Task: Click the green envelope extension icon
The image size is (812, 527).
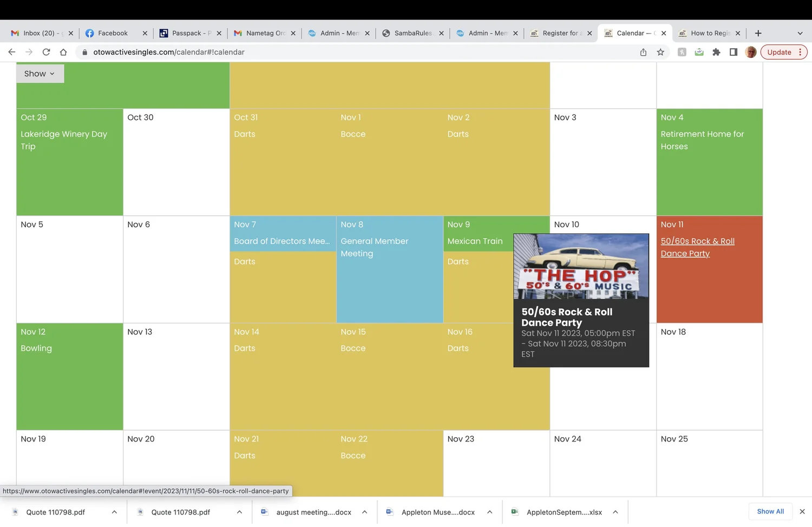Action: pos(699,52)
